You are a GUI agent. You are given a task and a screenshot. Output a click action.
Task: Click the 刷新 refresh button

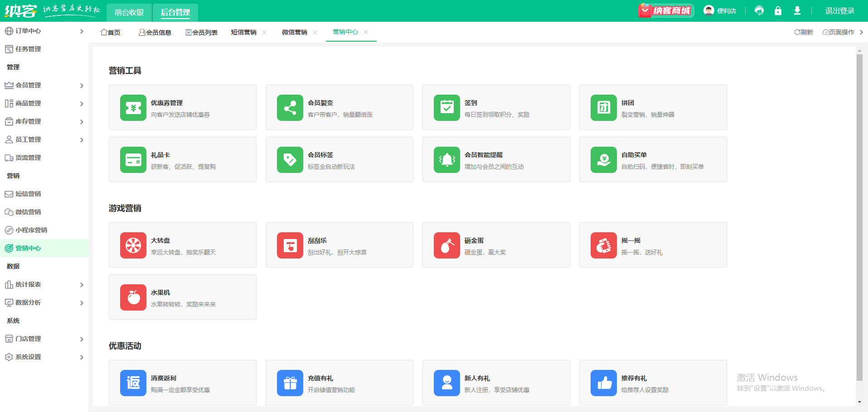click(x=804, y=32)
